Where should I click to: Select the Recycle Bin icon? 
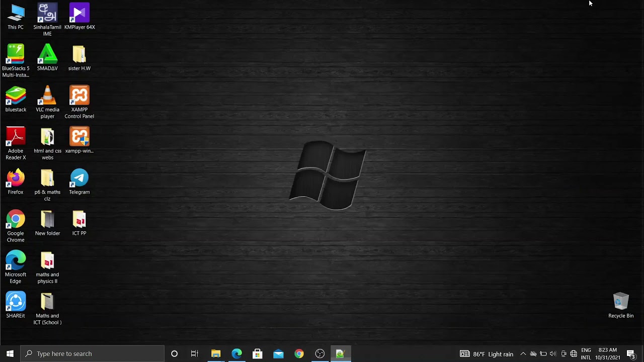pyautogui.click(x=621, y=306)
